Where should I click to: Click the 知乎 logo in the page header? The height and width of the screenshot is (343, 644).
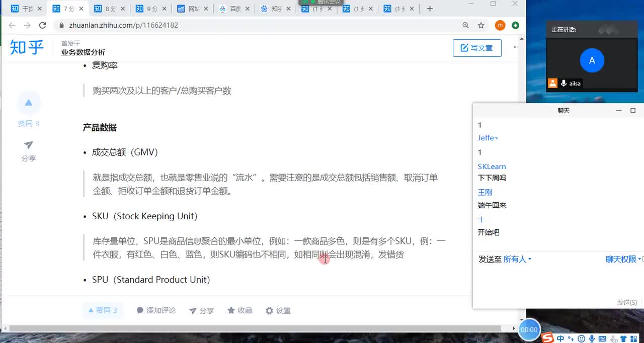click(x=27, y=48)
